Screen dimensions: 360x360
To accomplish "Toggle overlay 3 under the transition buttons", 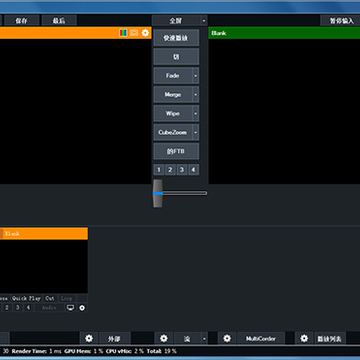I will point(182,170).
